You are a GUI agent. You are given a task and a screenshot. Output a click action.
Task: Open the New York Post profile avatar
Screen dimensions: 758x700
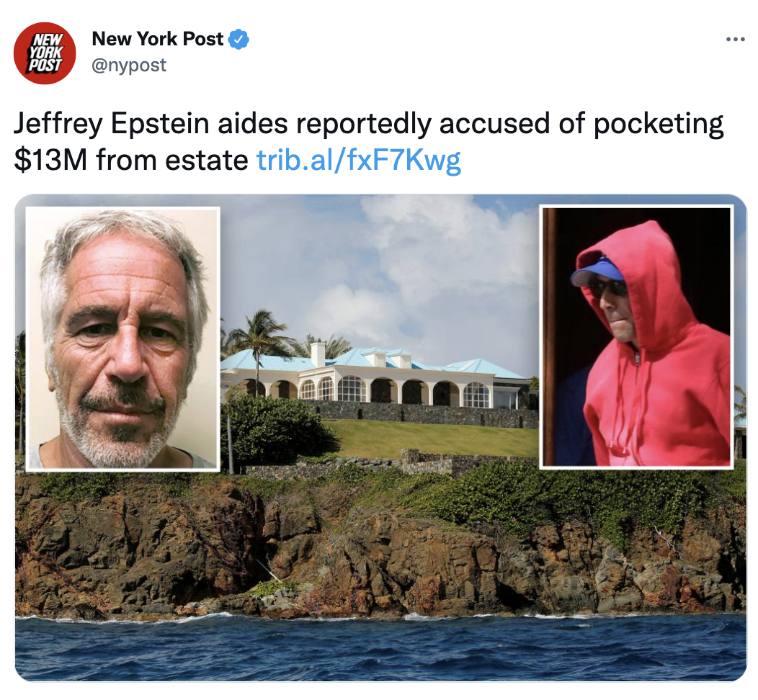(45, 53)
